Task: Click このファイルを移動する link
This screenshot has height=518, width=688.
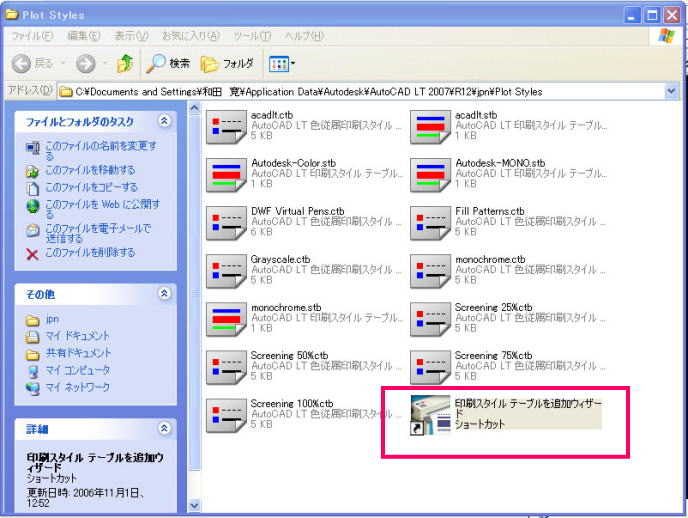Action: point(90,170)
